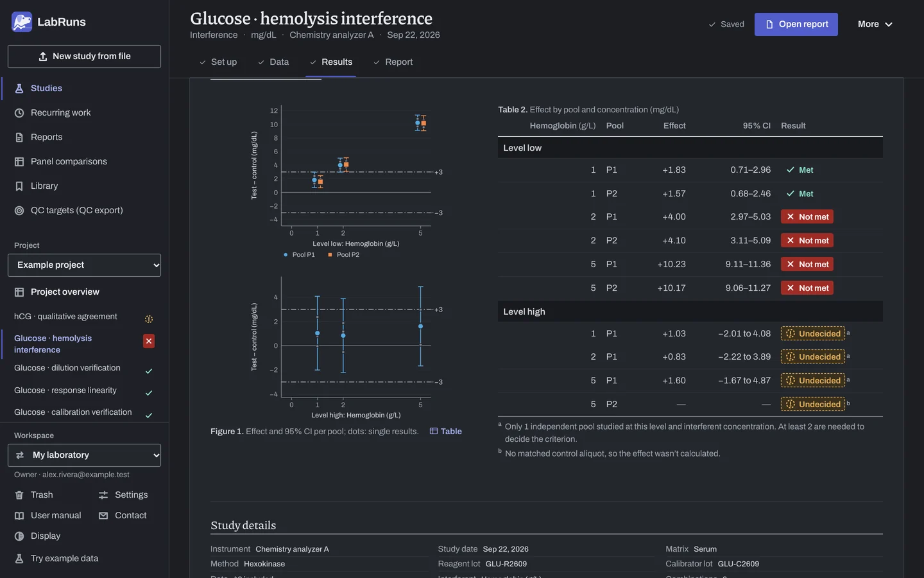Switch to the Data tab

pos(273,62)
